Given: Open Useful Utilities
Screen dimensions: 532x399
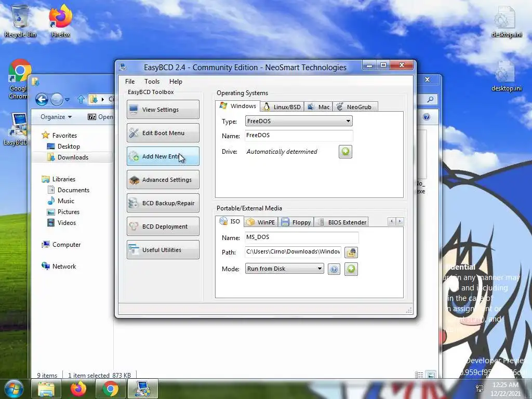Looking at the screenshot, I should click(x=163, y=250).
